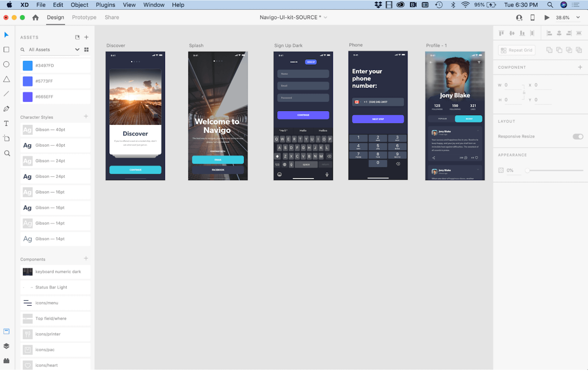Select the Select arrow tool
Viewport: 588px width, 371px height.
(6, 35)
